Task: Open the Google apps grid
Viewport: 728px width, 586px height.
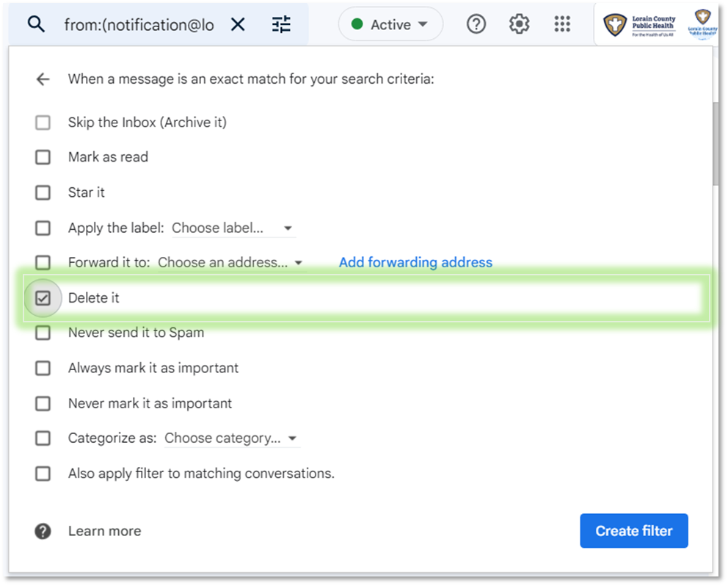Action: pyautogui.click(x=562, y=24)
